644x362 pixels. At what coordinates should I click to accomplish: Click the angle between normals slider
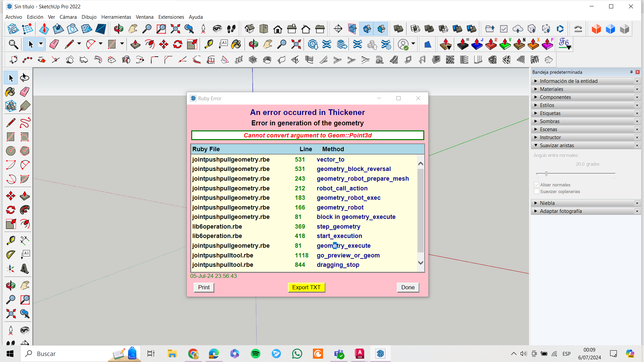point(546,173)
